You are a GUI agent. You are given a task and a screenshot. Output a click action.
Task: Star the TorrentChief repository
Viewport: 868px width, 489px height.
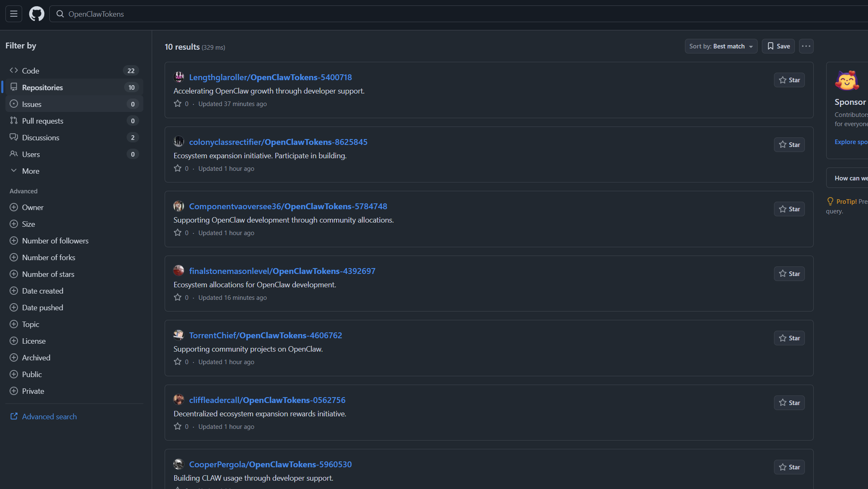pyautogui.click(x=789, y=338)
